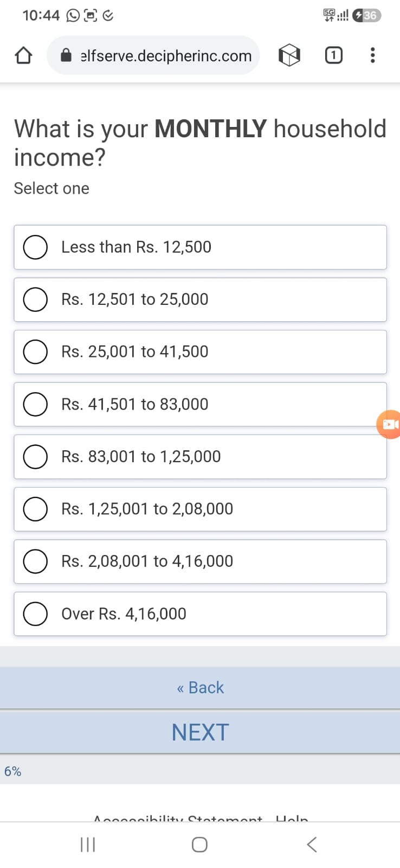Tap the Android recent apps button
Viewport: 400px width, 868px height.
(x=88, y=844)
